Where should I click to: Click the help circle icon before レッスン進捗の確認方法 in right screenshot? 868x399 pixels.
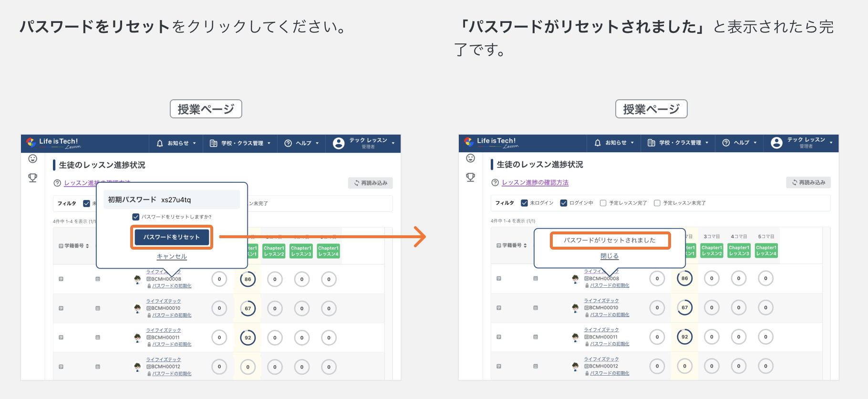pyautogui.click(x=495, y=183)
